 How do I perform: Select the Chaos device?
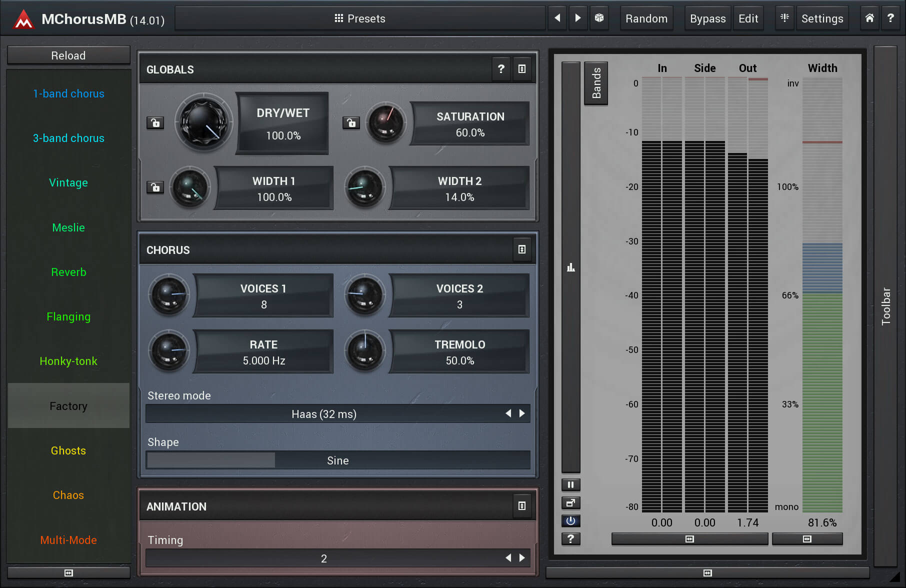(68, 495)
